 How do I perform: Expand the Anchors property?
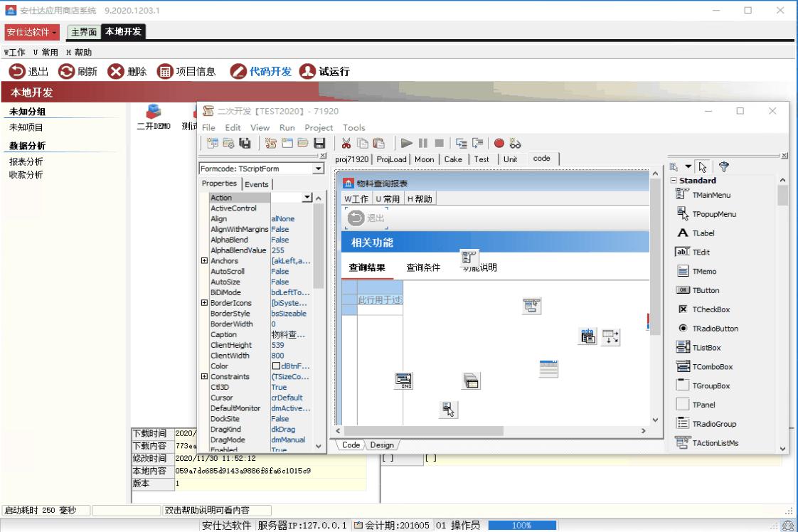pyautogui.click(x=204, y=260)
